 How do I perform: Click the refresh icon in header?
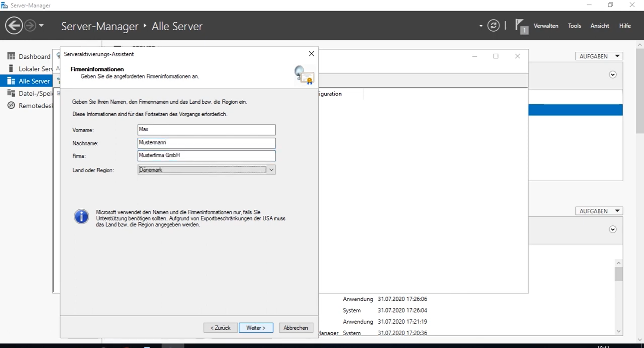click(x=493, y=26)
